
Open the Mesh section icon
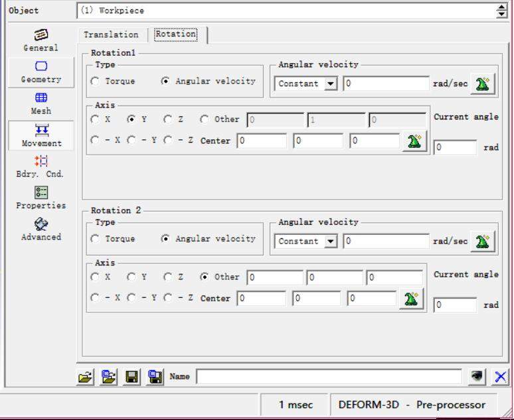tap(41, 103)
